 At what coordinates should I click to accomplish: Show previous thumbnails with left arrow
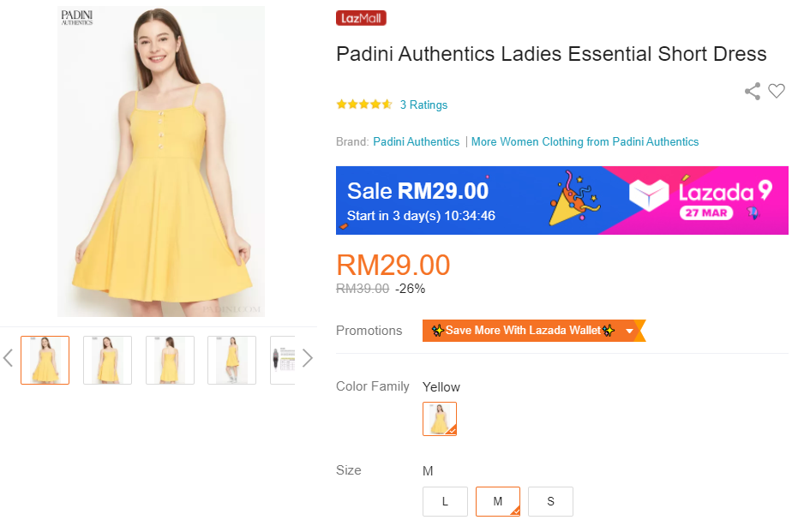pos(9,358)
